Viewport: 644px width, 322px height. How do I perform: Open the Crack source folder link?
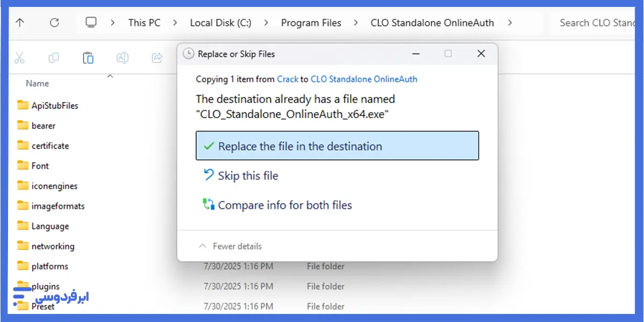288,79
